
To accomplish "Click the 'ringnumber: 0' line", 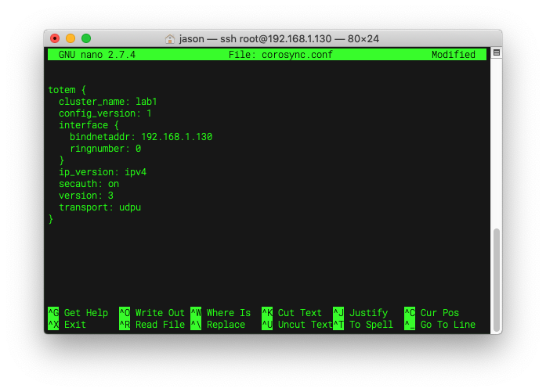I will coord(105,149).
